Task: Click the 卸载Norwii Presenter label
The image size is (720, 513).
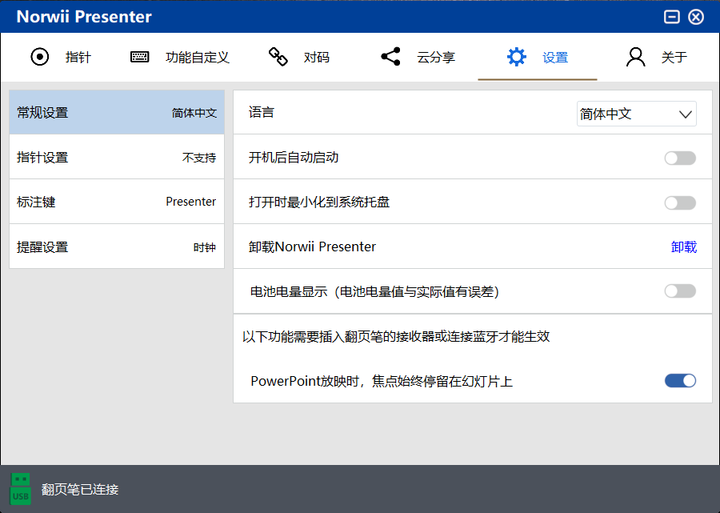Action: tap(312, 247)
